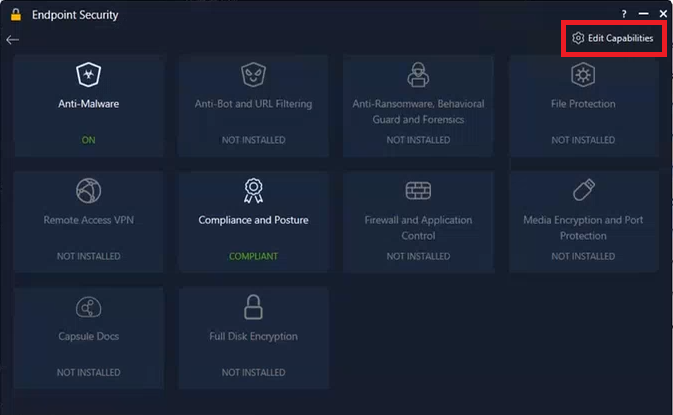Viewport: 673px width, 415px height.
Task: Click the 'File Protection' label
Action: coord(583,104)
